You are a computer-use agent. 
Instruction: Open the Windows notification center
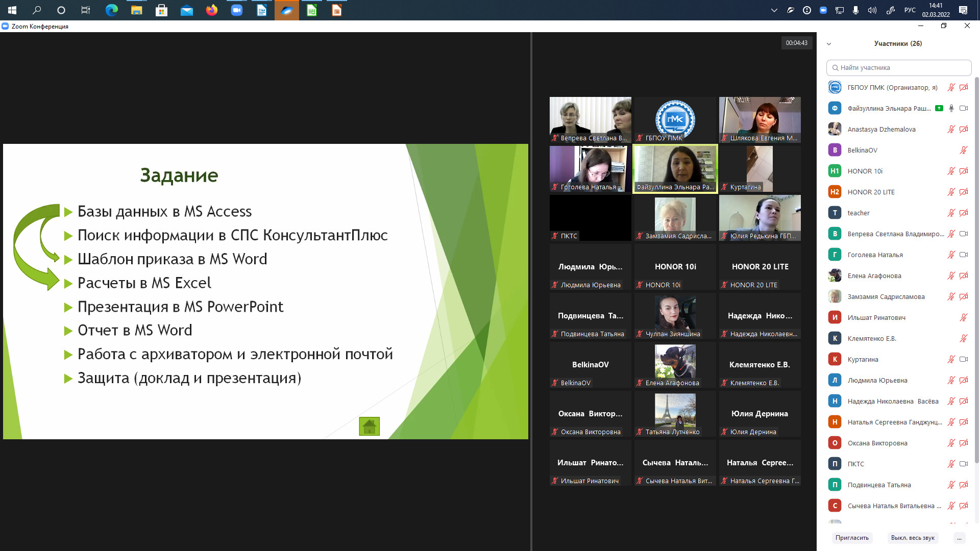pyautogui.click(x=963, y=10)
